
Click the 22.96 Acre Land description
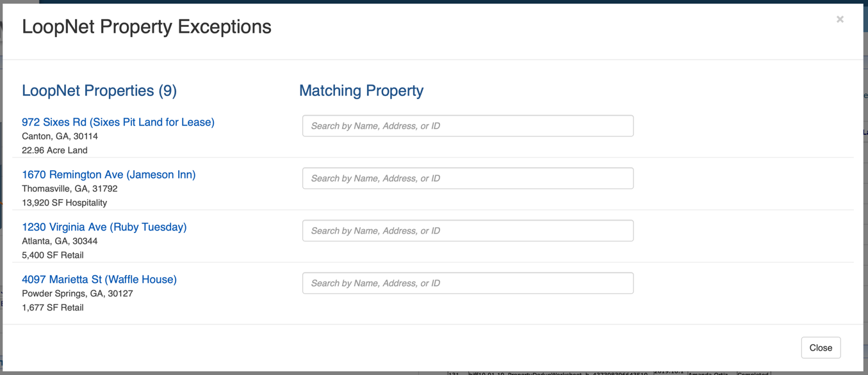click(x=54, y=150)
